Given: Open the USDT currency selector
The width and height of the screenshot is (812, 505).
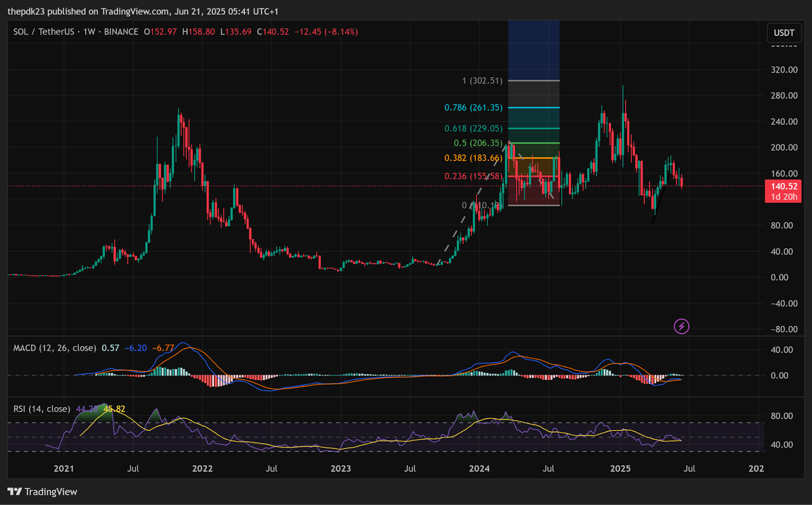Looking at the screenshot, I should click(784, 33).
